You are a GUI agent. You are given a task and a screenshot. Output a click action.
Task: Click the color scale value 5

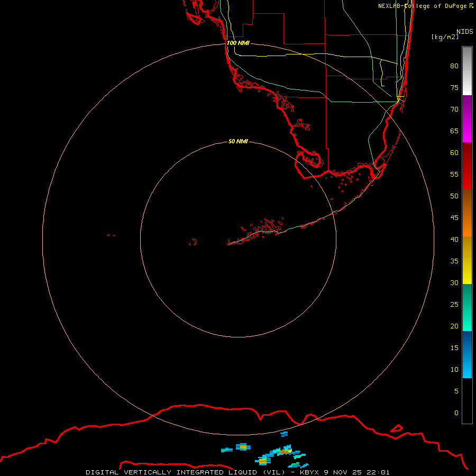456,391
